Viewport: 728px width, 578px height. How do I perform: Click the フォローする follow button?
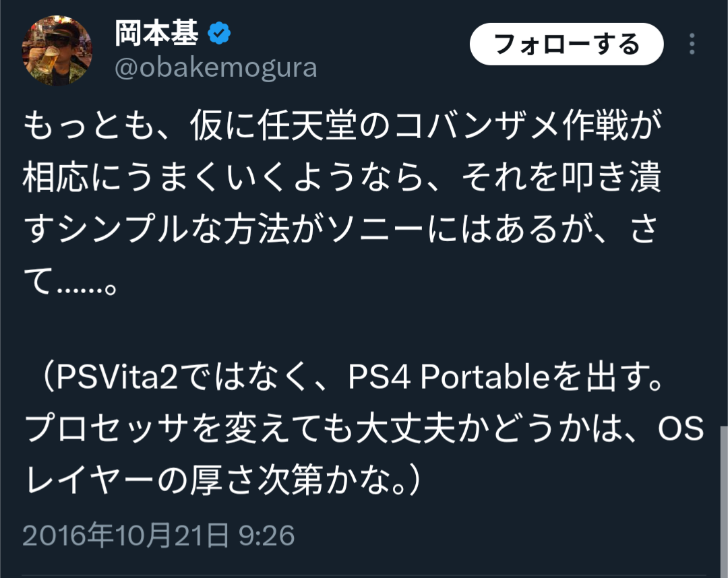[566, 44]
